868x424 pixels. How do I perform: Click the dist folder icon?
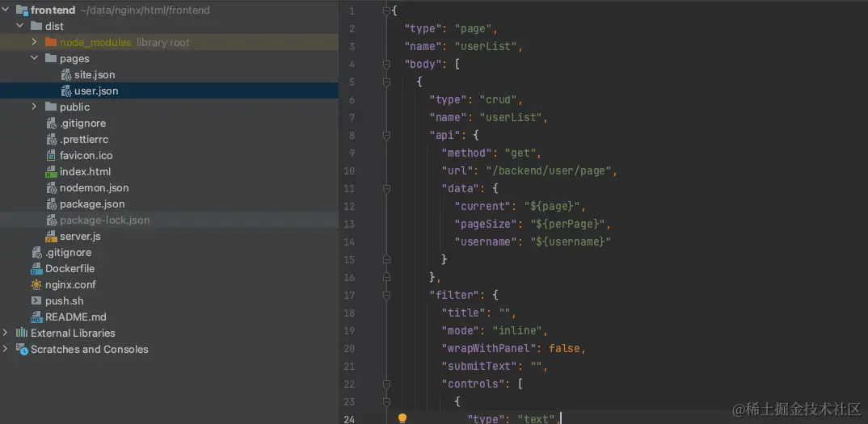(x=36, y=26)
